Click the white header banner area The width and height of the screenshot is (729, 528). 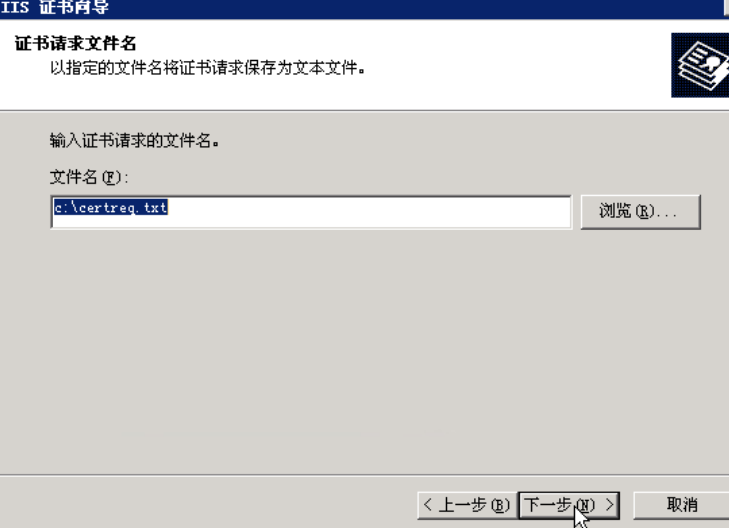[x=364, y=64]
